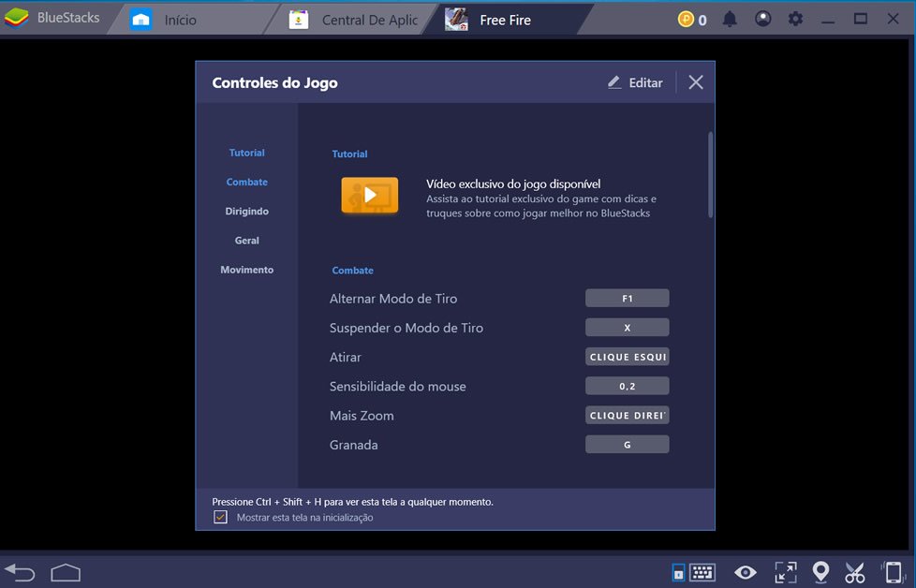Open the notifications bell
916x588 pixels.
tap(730, 19)
